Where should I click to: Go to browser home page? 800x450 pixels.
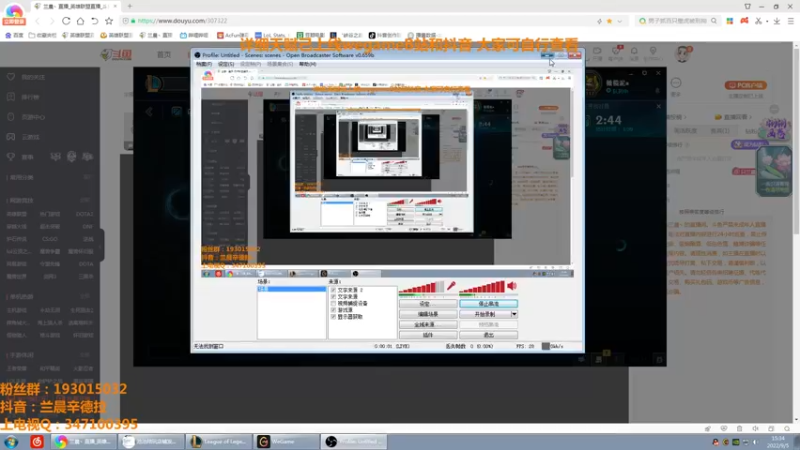80,21
